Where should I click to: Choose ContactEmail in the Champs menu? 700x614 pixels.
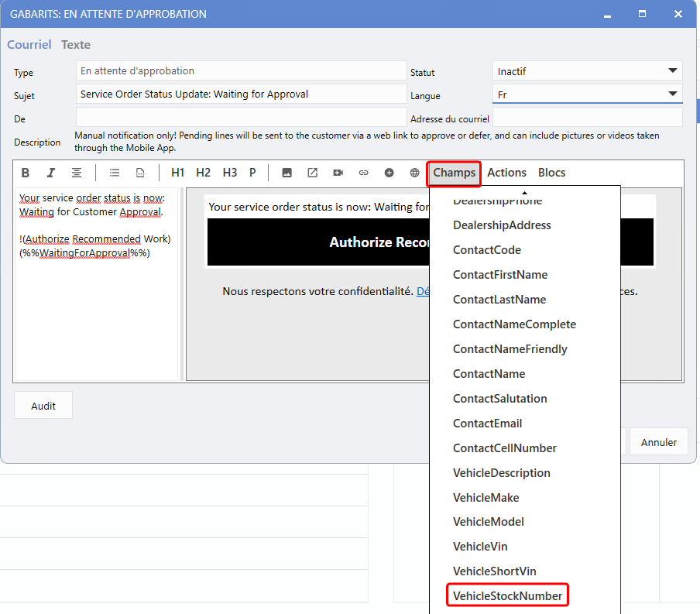coord(487,424)
